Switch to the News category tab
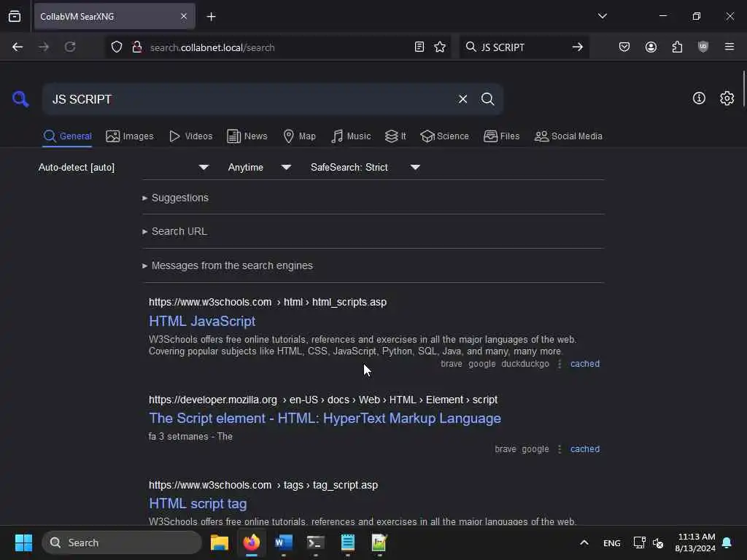 click(x=247, y=136)
